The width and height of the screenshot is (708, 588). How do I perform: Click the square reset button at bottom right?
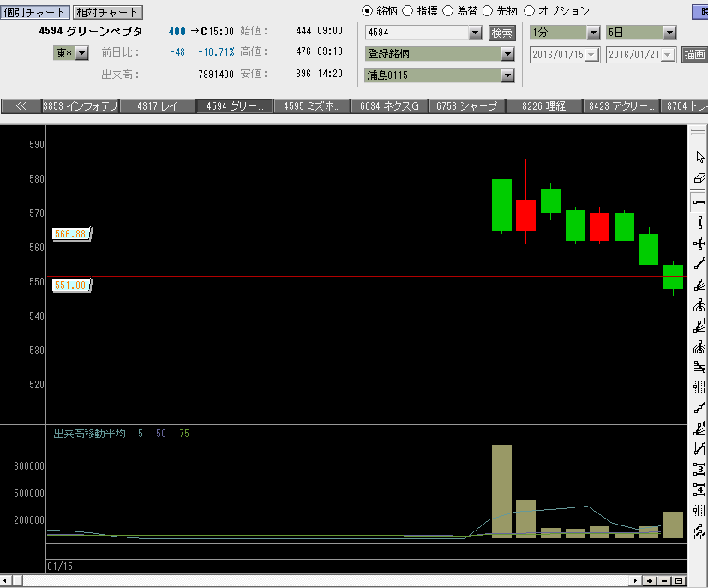point(679,581)
